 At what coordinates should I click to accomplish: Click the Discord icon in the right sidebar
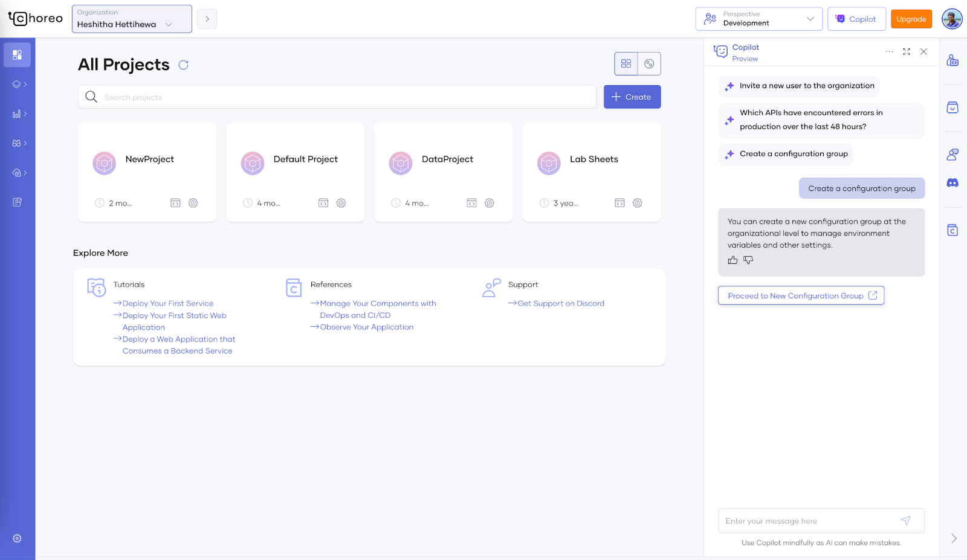952,182
